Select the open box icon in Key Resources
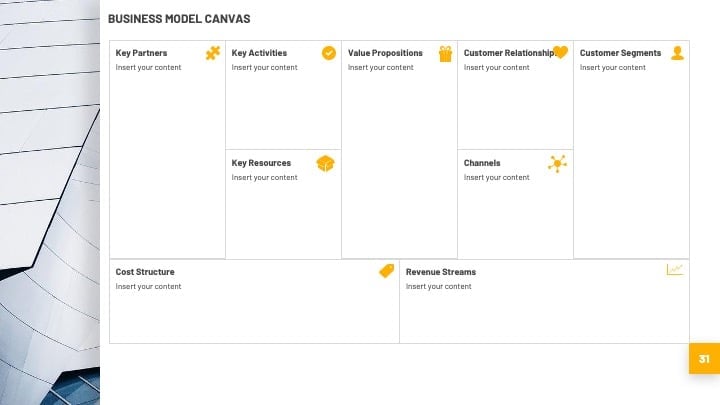The image size is (720, 405). [326, 163]
